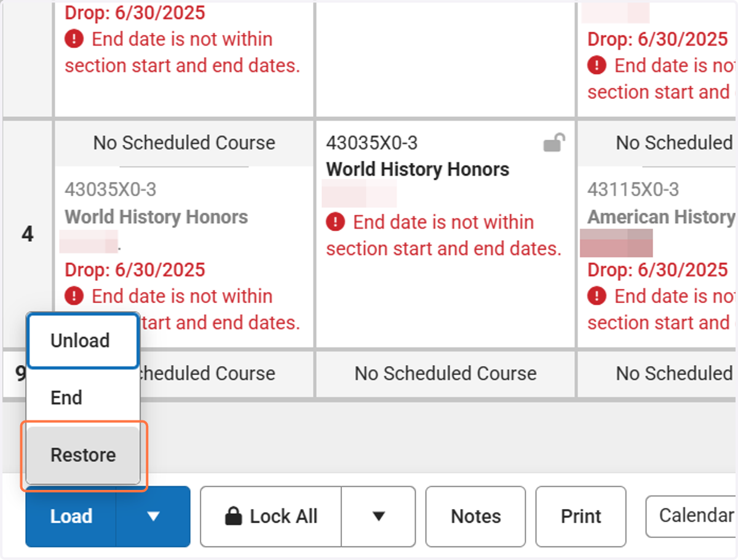738x560 pixels.
Task: Click the Lock All button
Action: point(271,516)
